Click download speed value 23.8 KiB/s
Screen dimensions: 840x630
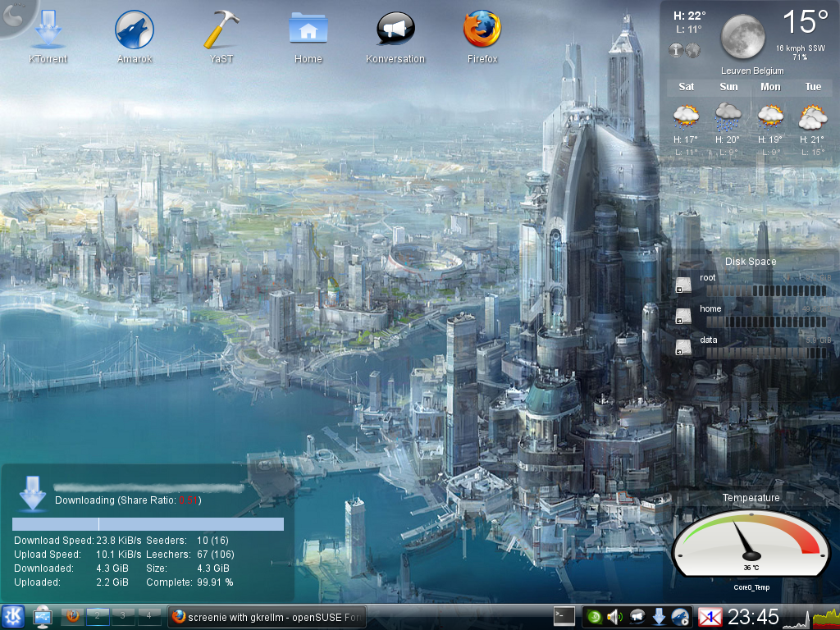(x=118, y=540)
